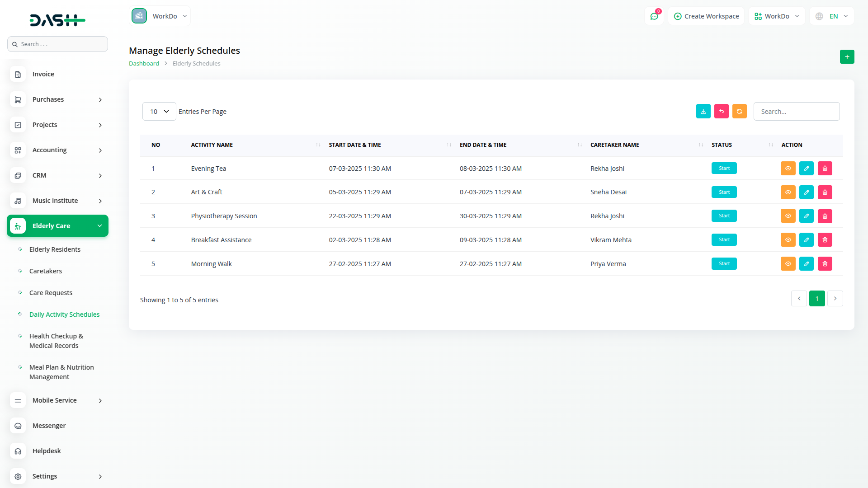The height and width of the screenshot is (488, 868).
Task: Edit the Art & Craft schedule
Action: (x=806, y=192)
